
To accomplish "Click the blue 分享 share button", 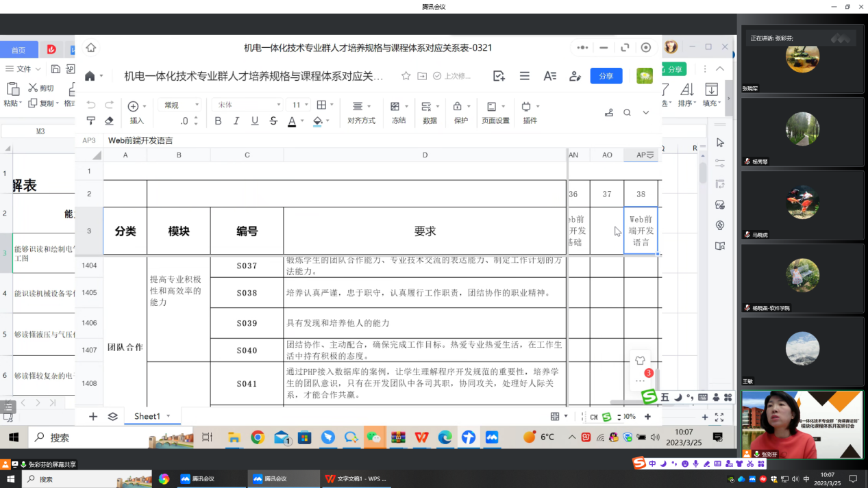I will [606, 76].
